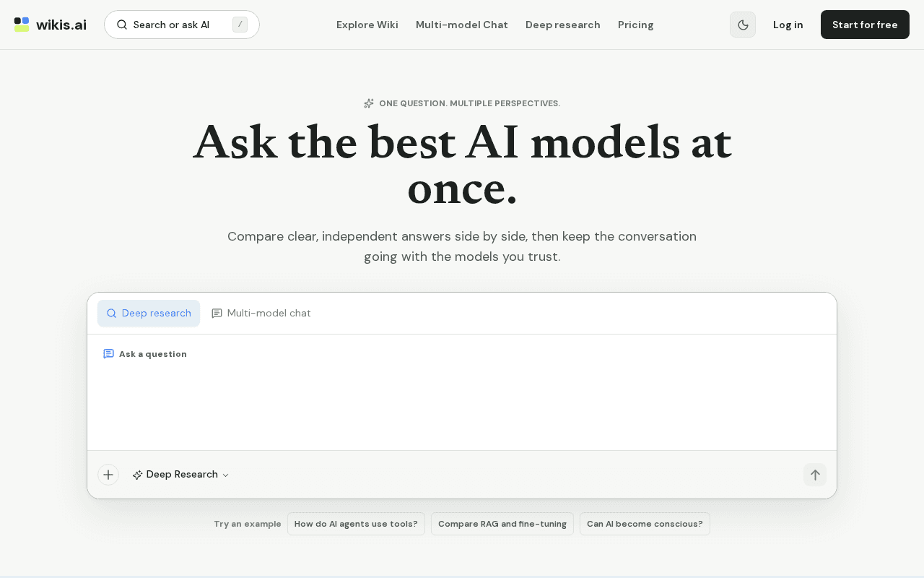Switch to the Multi-model chat tab
924x578 pixels.
[x=261, y=314]
